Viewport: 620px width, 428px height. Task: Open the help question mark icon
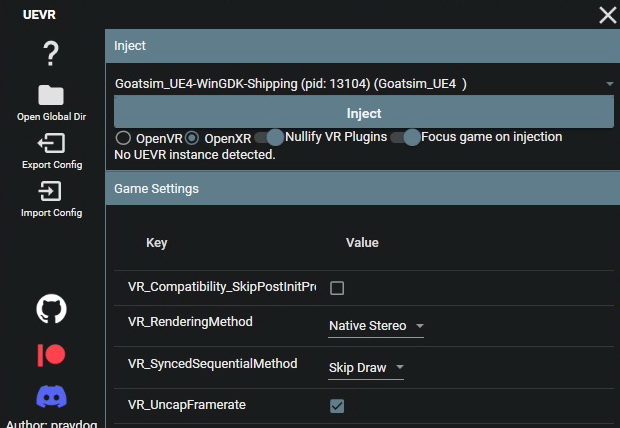tap(51, 53)
